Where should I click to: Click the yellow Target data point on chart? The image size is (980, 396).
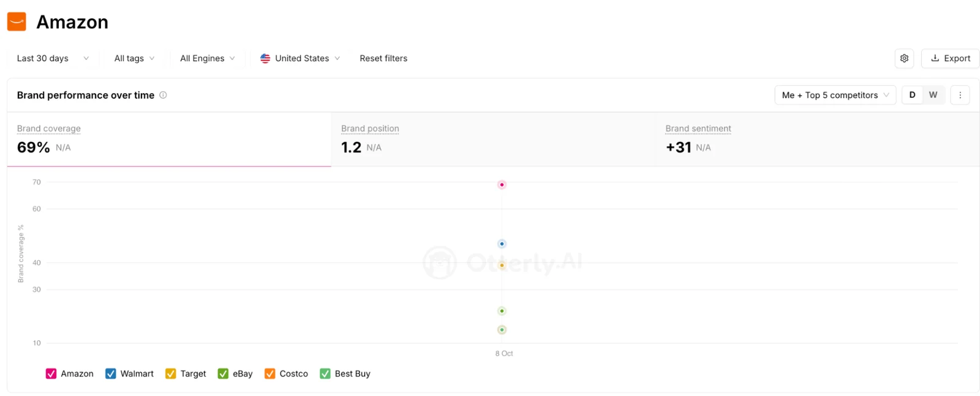[x=502, y=265]
